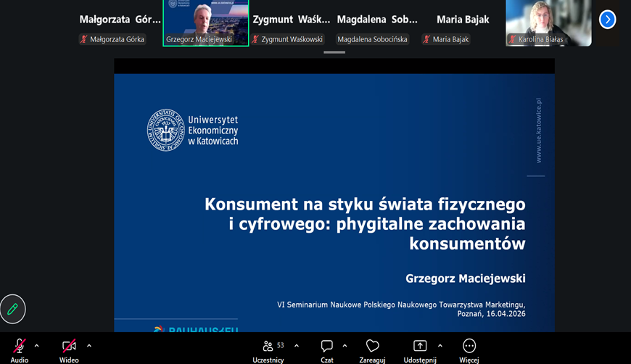Image resolution: width=631 pixels, height=364 pixels.
Task: Click Małgorzata Górka's participant tile
Action: tap(120, 22)
